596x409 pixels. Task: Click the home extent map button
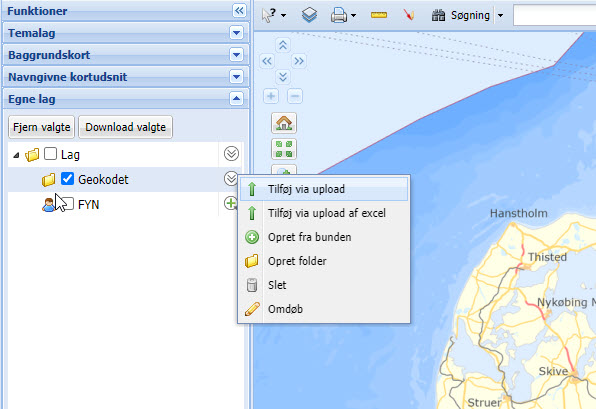[x=284, y=123]
